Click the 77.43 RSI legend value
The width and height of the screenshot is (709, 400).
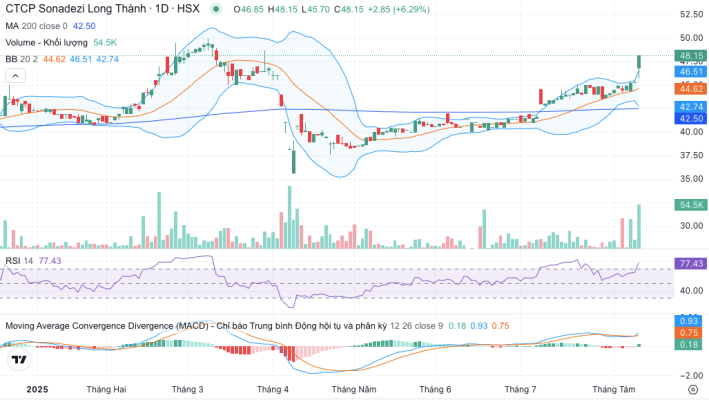pos(50,261)
